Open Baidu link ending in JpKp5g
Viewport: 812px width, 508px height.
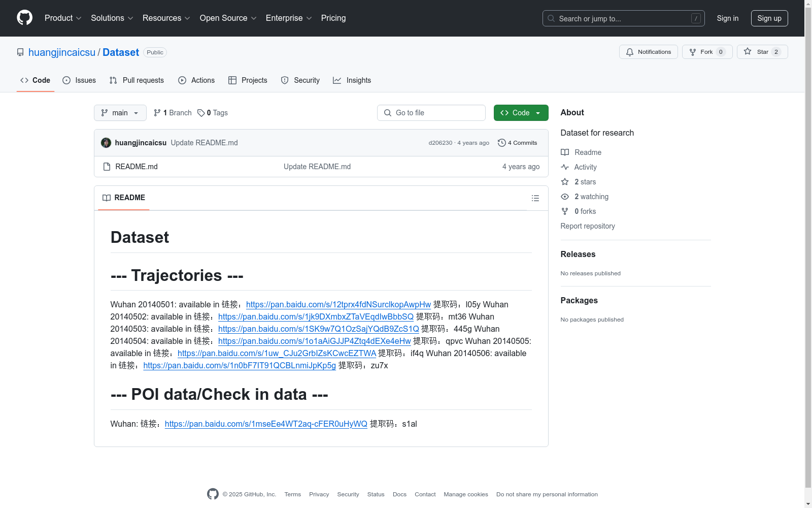click(x=240, y=365)
